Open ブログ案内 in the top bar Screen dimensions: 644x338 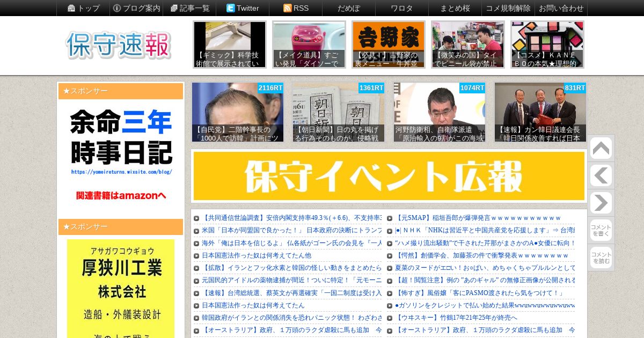(136, 8)
